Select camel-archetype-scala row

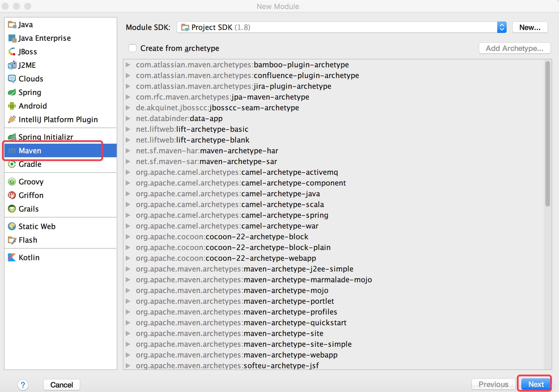[x=334, y=204]
